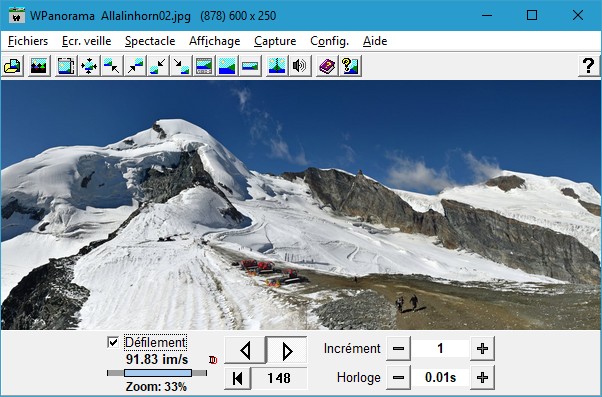Open the Aide menu
This screenshot has width=602, height=397.
tap(375, 41)
